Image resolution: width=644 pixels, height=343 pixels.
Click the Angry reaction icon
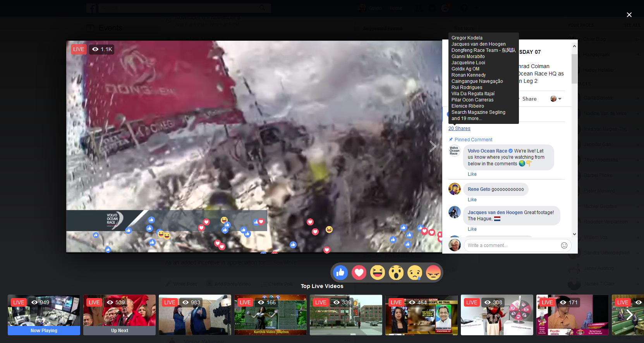[x=433, y=273]
